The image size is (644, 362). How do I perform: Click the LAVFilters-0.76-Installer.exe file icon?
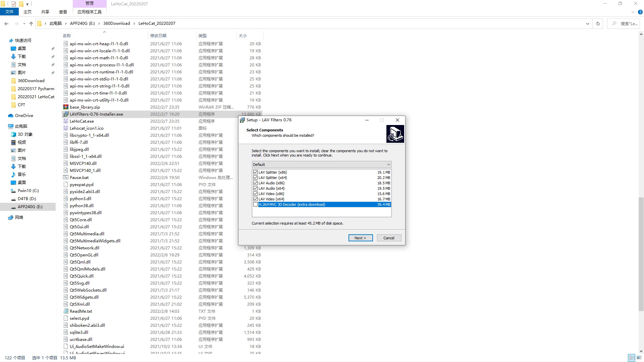coord(66,114)
